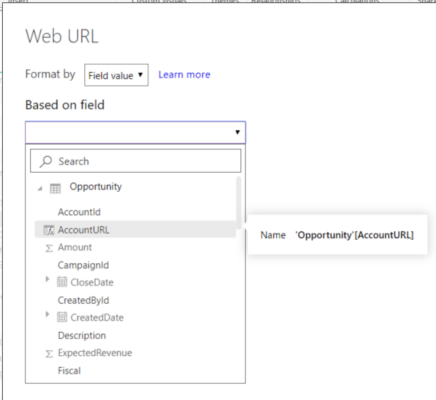This screenshot has width=436, height=400.
Task: Open the Format by Field value dropdown
Action: (x=116, y=75)
